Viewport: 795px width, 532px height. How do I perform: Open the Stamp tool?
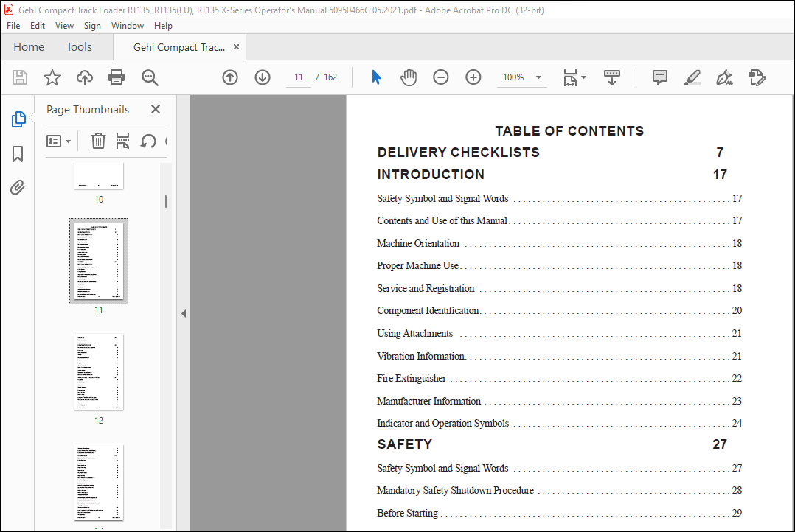757,77
